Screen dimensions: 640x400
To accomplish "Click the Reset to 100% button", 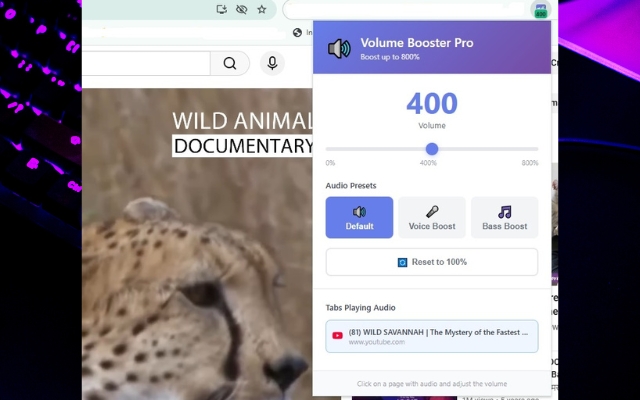I will coord(432,262).
